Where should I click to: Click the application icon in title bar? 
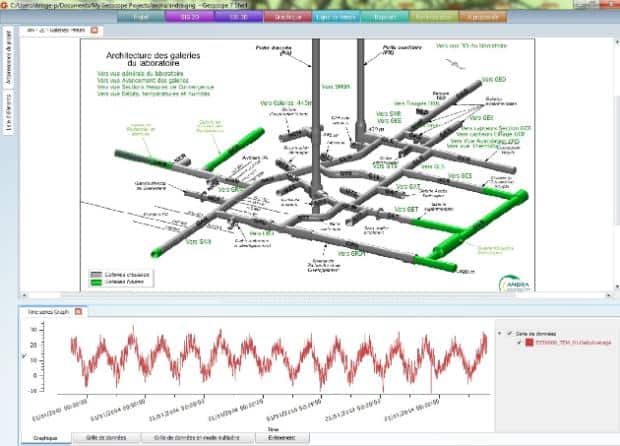6,5
